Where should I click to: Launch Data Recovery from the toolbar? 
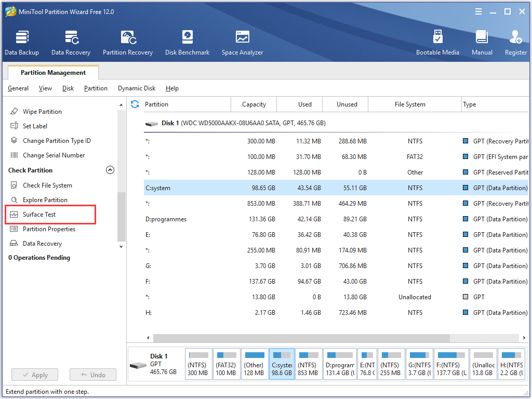pos(71,43)
